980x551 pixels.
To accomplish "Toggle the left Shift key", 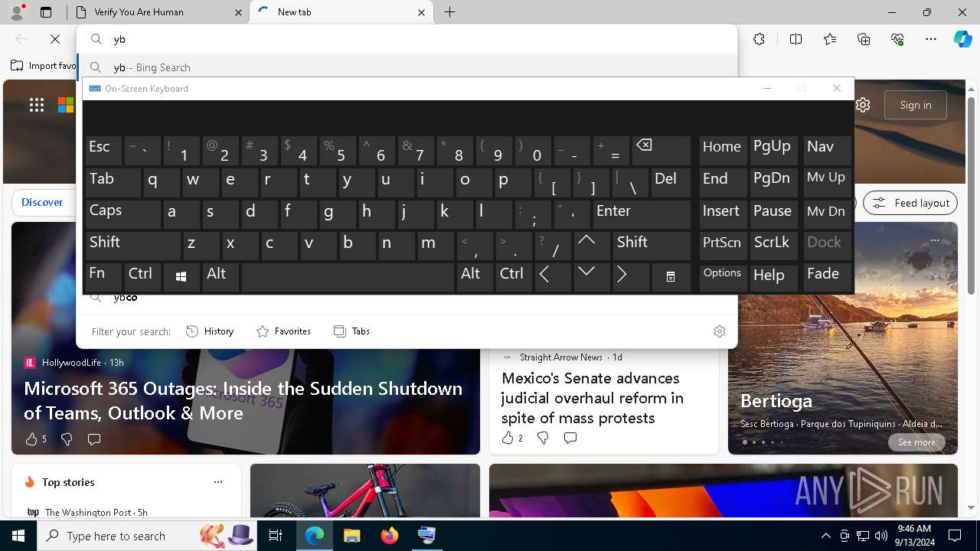I will click(x=132, y=245).
